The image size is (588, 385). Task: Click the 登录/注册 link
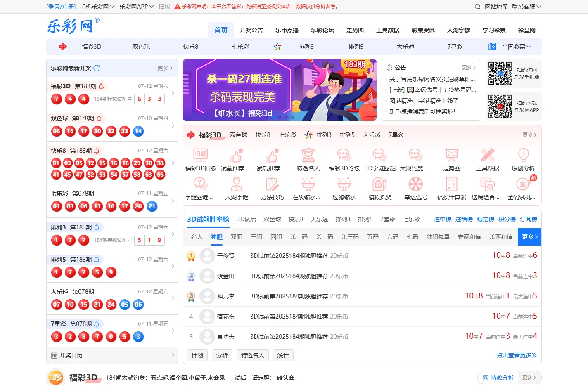click(61, 7)
